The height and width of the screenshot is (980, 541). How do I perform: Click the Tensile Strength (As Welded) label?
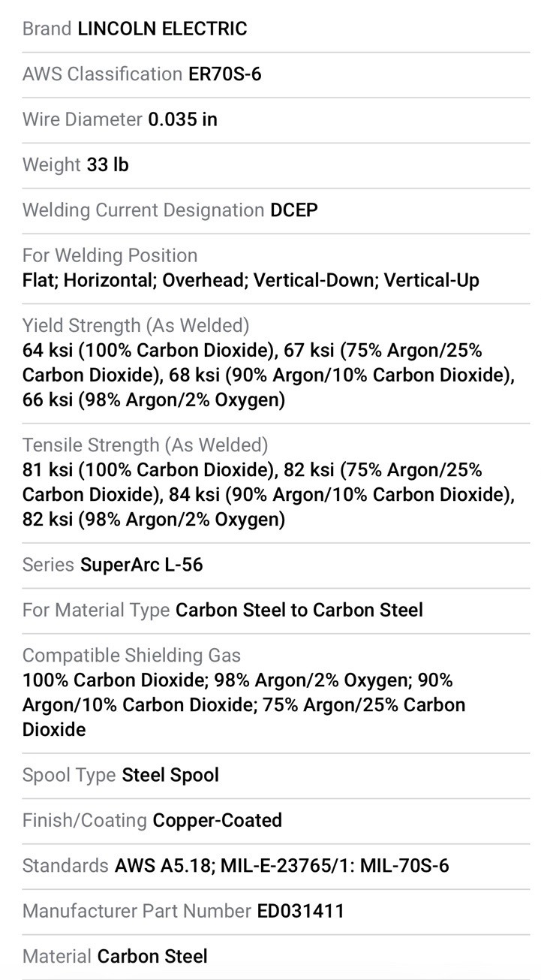[145, 445]
